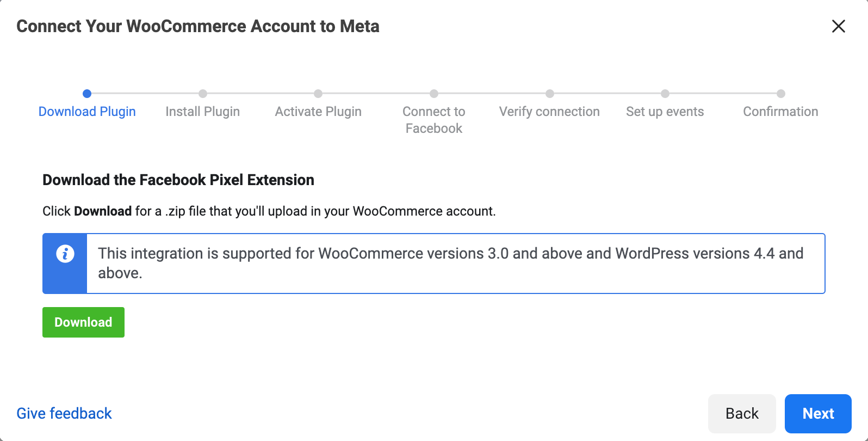868x441 pixels.
Task: Click the instruction text starting 'Click Download for a .zip file'
Action: [x=269, y=211]
